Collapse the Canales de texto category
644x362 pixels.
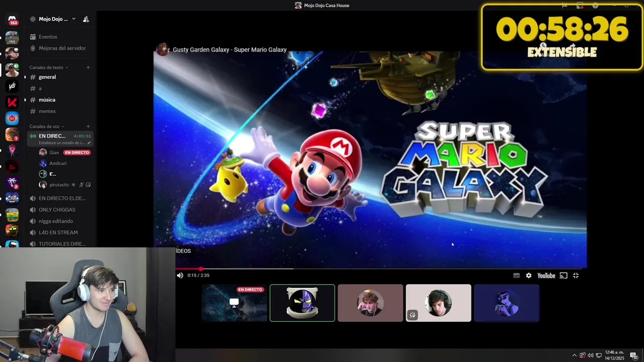click(48, 67)
